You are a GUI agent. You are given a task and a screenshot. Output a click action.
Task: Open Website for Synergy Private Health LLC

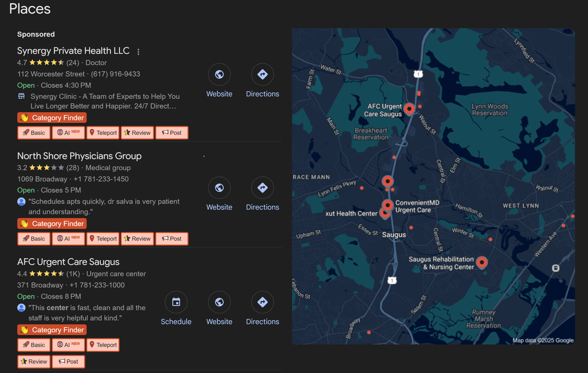point(219,81)
